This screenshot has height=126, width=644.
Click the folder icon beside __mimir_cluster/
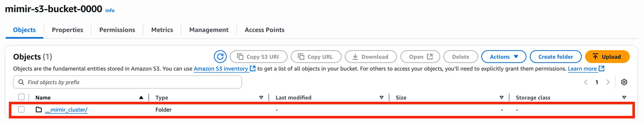click(x=39, y=110)
